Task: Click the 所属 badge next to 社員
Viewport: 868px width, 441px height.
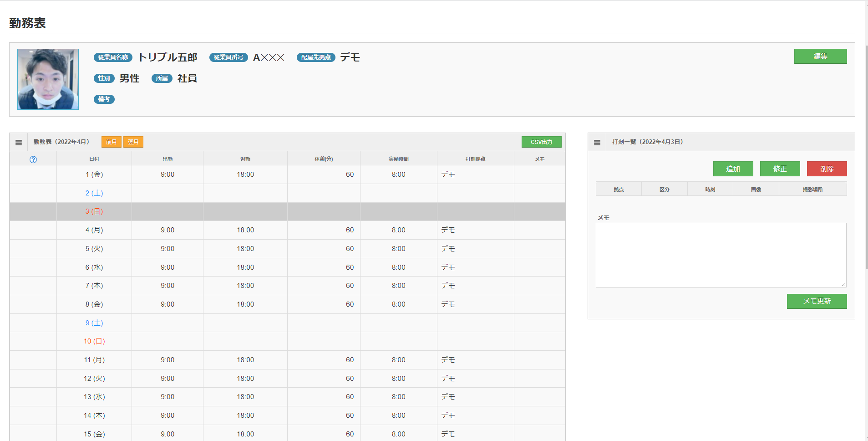Action: 162,78
